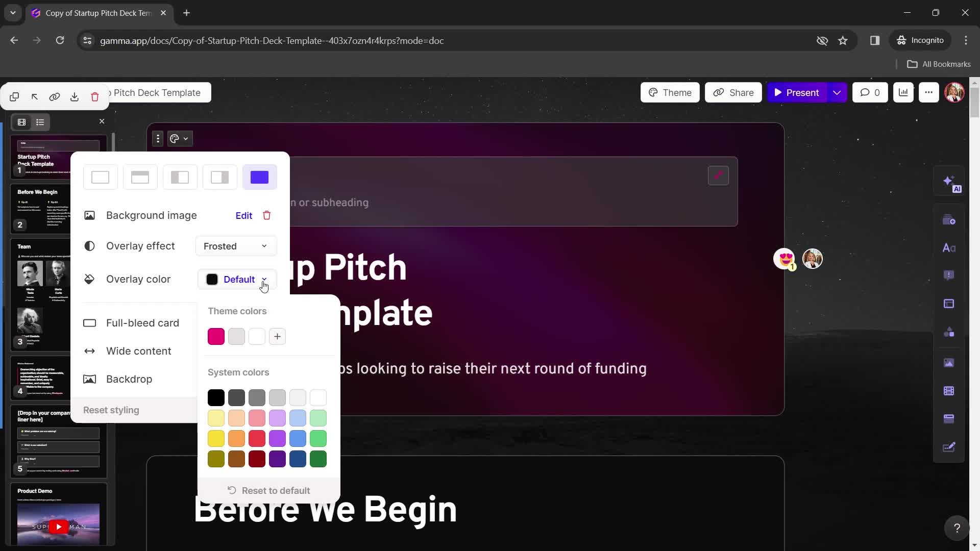Screen dimensions: 980x551
Task: Click the wide content layout icon
Action: pyautogui.click(x=89, y=350)
